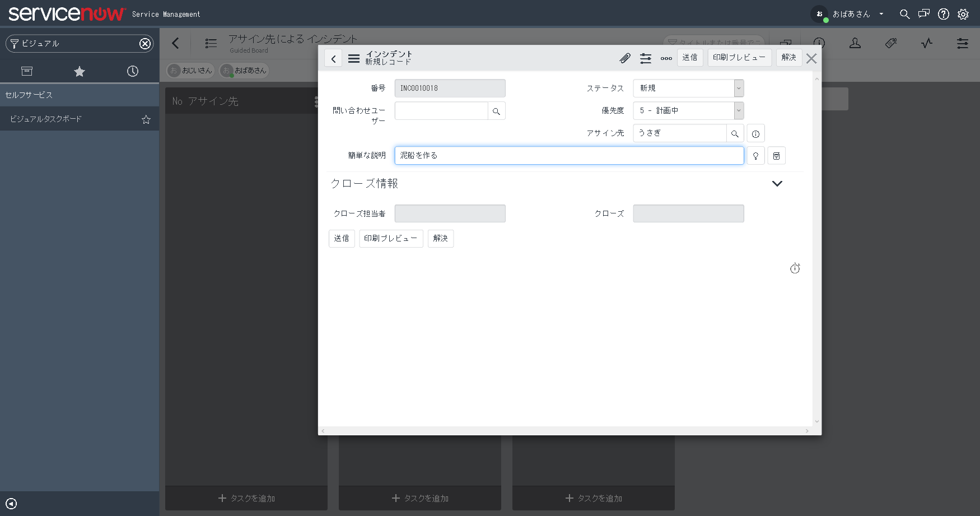
Task: Star the ビジュアルタスクボード favorite toggle
Action: [146, 119]
